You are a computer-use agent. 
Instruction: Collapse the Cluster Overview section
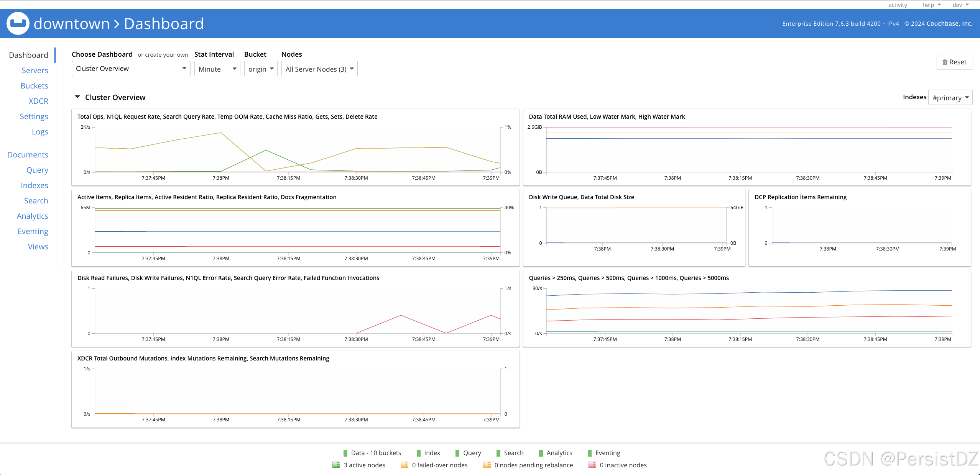tap(77, 97)
